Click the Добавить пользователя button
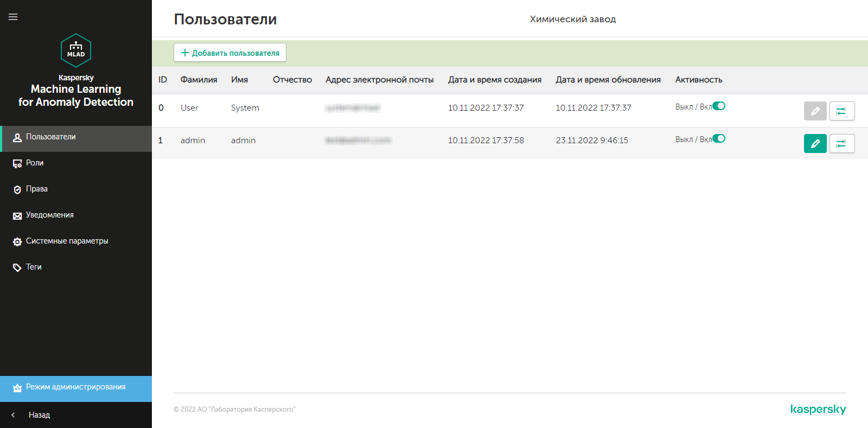 (x=230, y=53)
